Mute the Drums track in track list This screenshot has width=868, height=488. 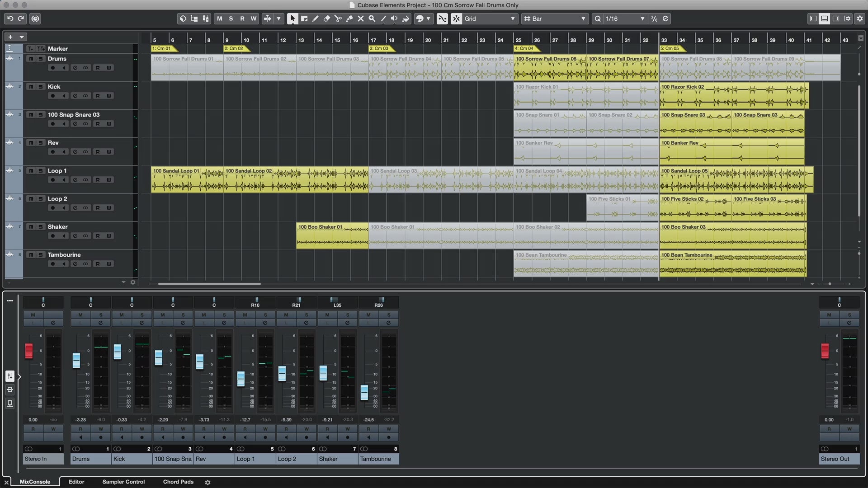[x=31, y=59]
